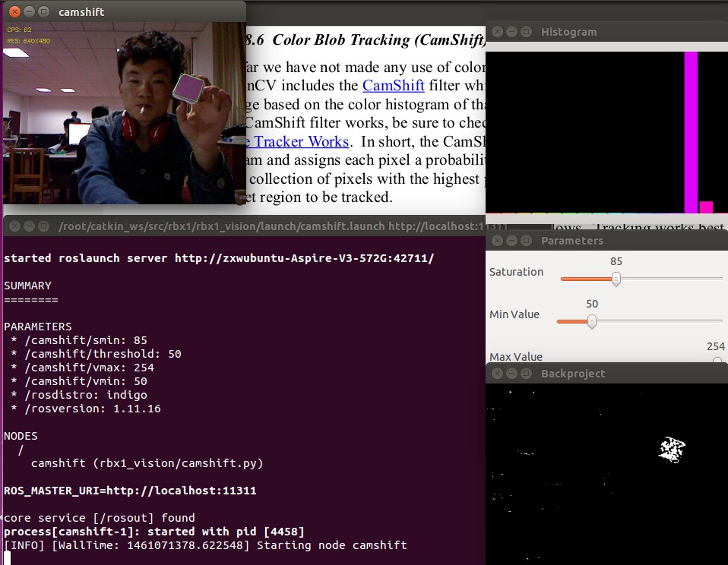Click the NODES heading in terminal

[x=21, y=436]
